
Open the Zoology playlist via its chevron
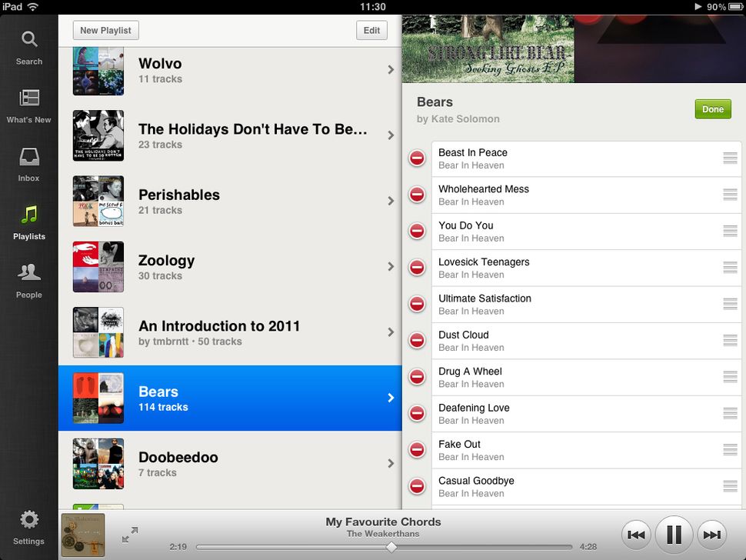[391, 267]
